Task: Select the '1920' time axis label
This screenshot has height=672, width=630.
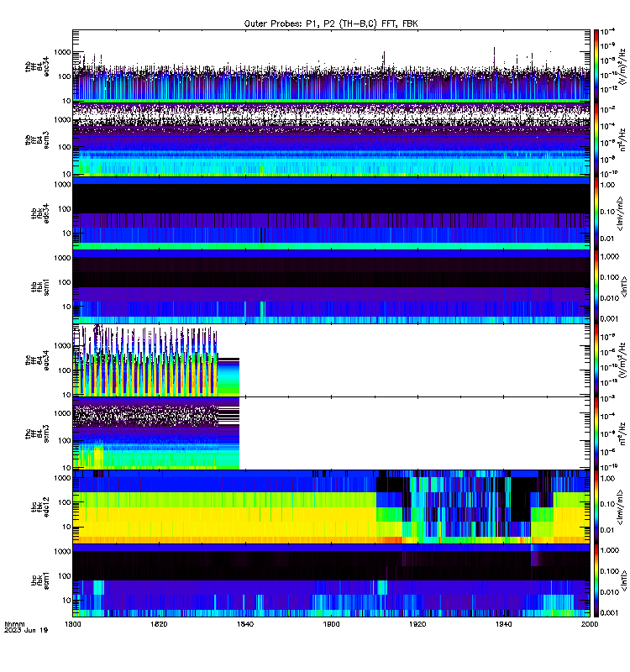Action: tap(417, 624)
